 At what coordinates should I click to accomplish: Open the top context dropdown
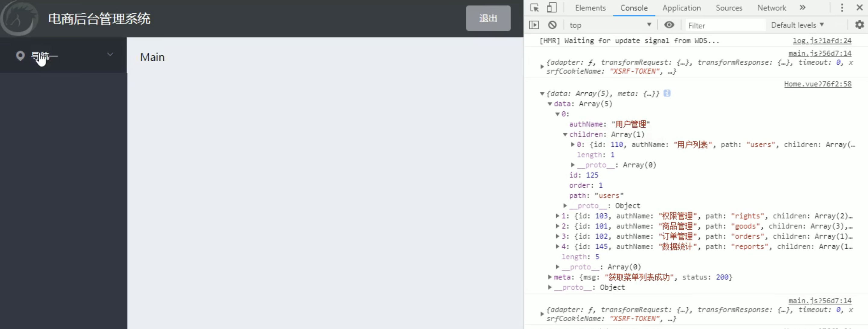pyautogui.click(x=610, y=25)
